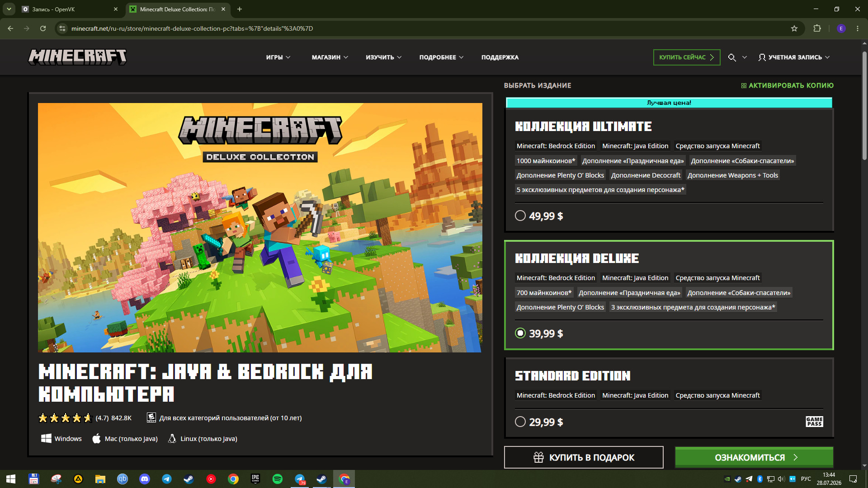Expand the chevron next to the search icon

point(745,57)
